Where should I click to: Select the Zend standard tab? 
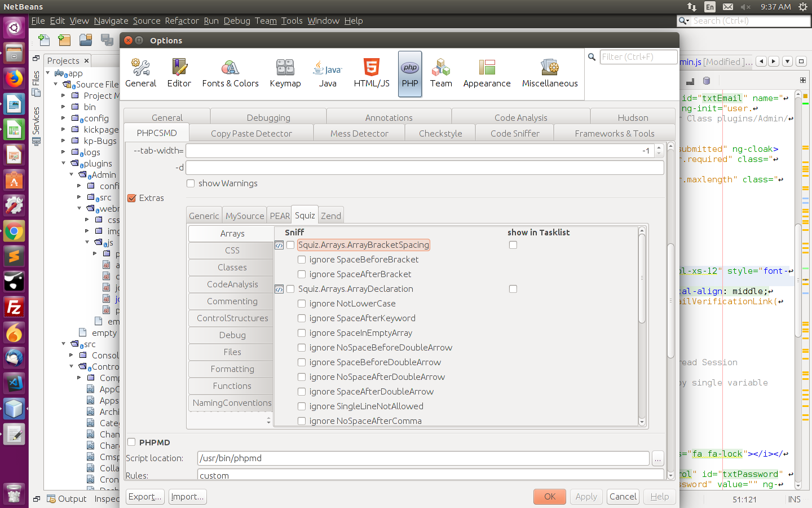click(x=331, y=216)
